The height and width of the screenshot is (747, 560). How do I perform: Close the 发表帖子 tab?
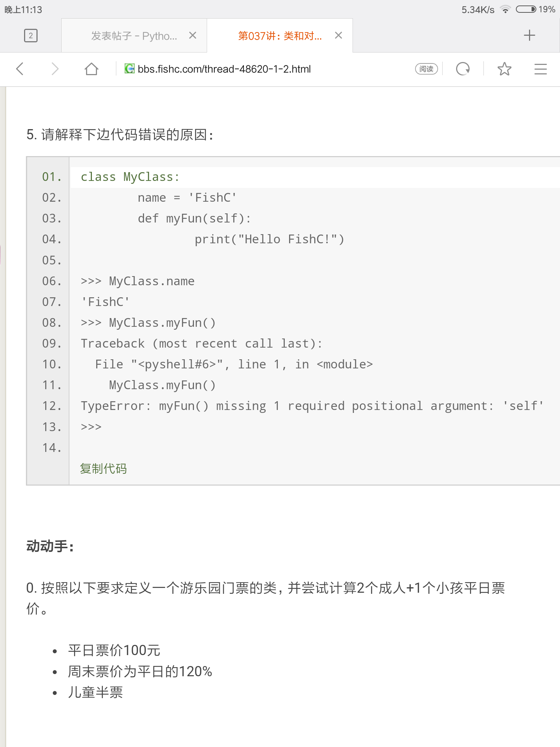192,35
